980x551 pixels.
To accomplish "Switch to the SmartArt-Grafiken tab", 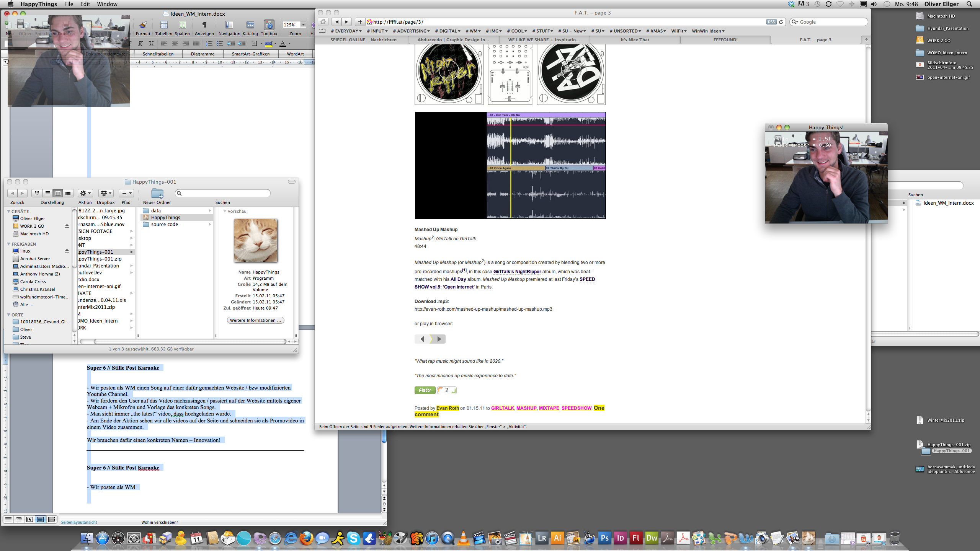I will (250, 54).
